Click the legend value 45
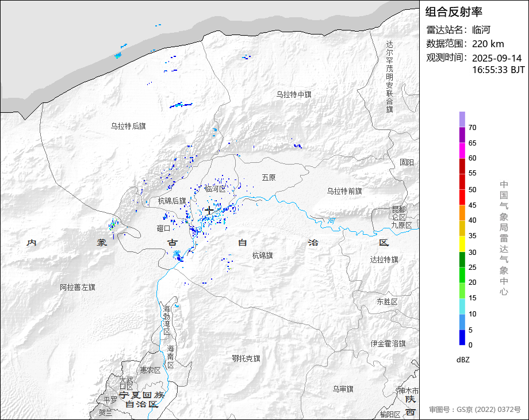This screenshot has width=529, height=420. click(472, 205)
